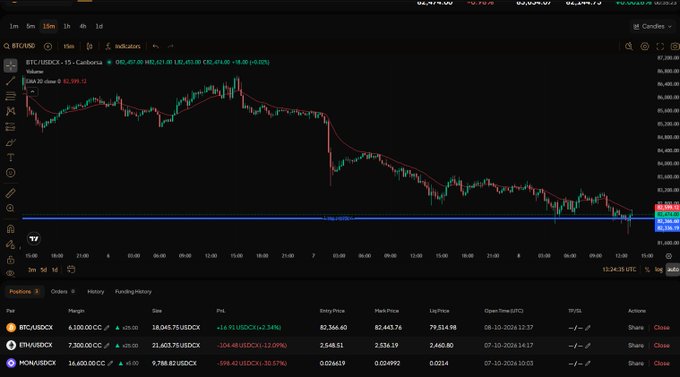Open the emoji icons tool
Image resolution: width=680 pixels, height=377 pixels.
[x=10, y=173]
